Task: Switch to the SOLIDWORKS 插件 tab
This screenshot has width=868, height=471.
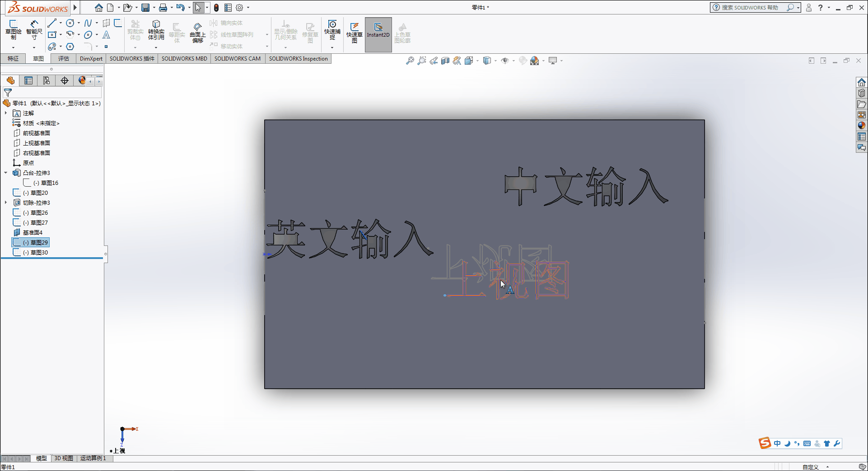Action: point(132,59)
